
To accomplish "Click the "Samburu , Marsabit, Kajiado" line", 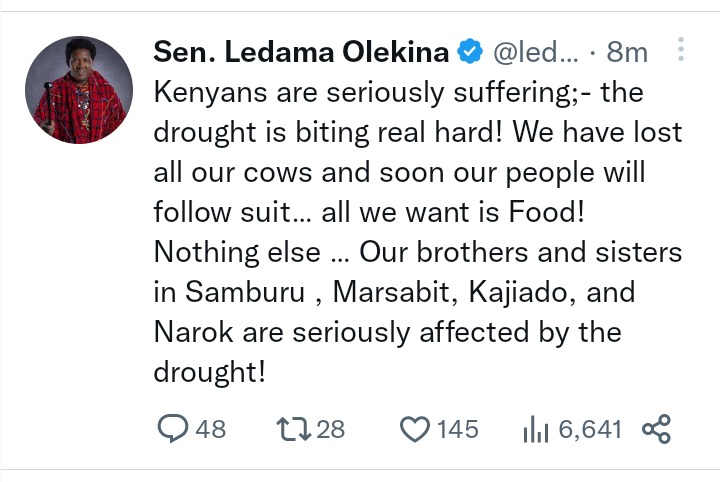I will tap(395, 292).
